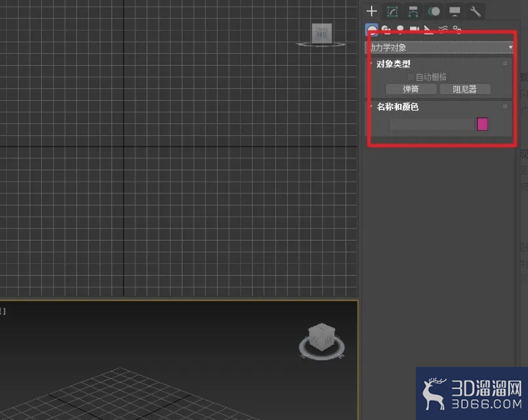Select the Cameras category icon

click(414, 30)
